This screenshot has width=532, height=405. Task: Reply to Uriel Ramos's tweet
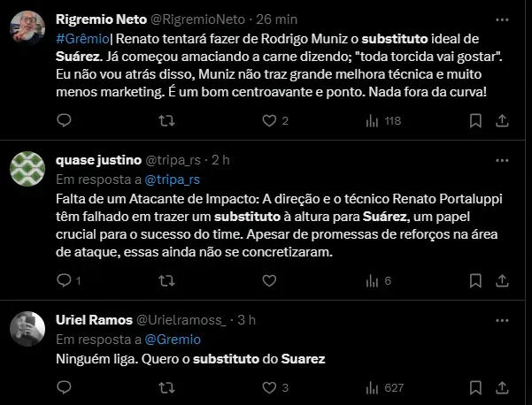63,387
